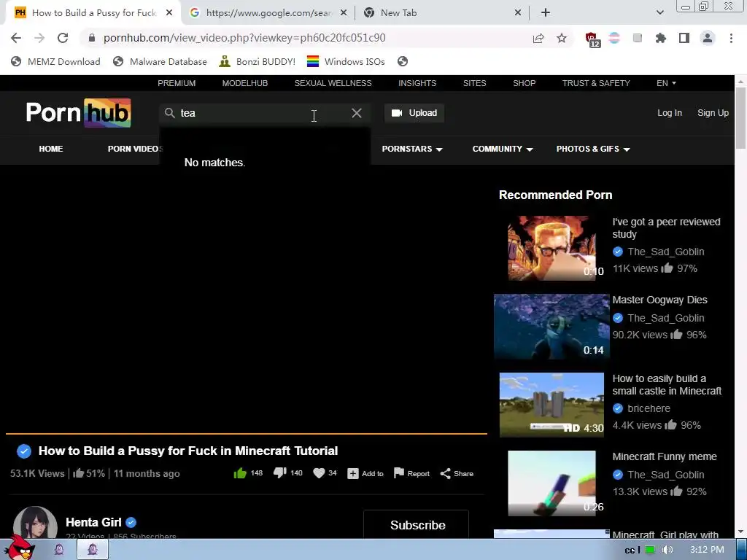Open the Chrome profile avatar icon
This screenshot has height=560, width=747.
pyautogui.click(x=708, y=38)
